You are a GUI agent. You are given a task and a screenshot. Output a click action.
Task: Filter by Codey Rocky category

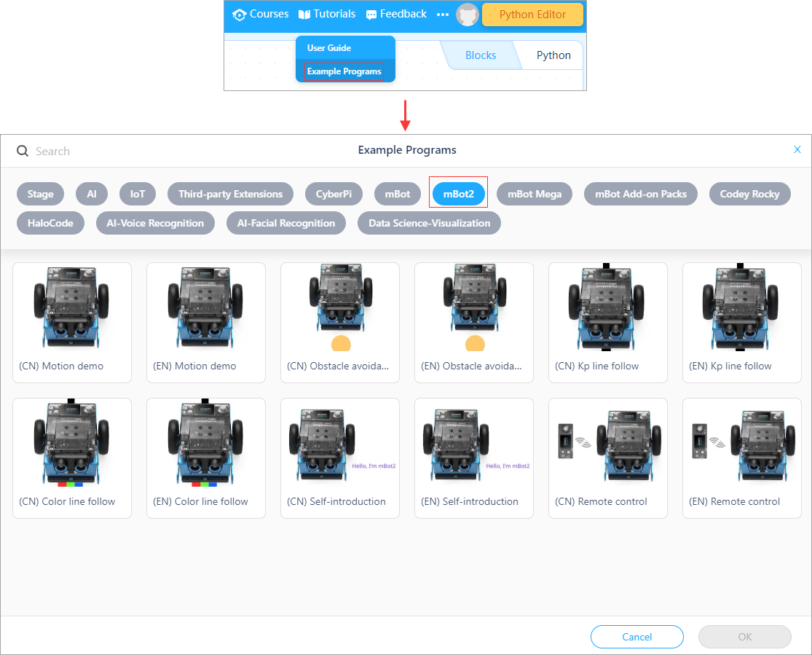(x=749, y=194)
